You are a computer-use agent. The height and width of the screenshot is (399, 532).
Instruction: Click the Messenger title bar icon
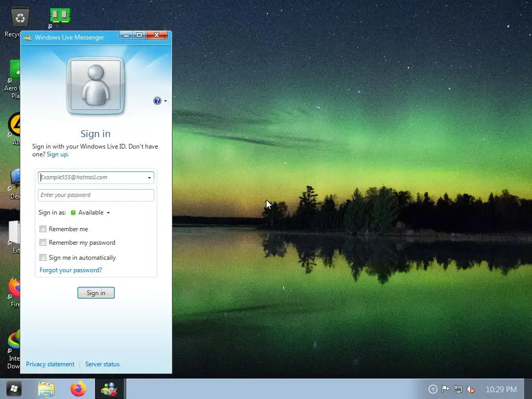(28, 37)
